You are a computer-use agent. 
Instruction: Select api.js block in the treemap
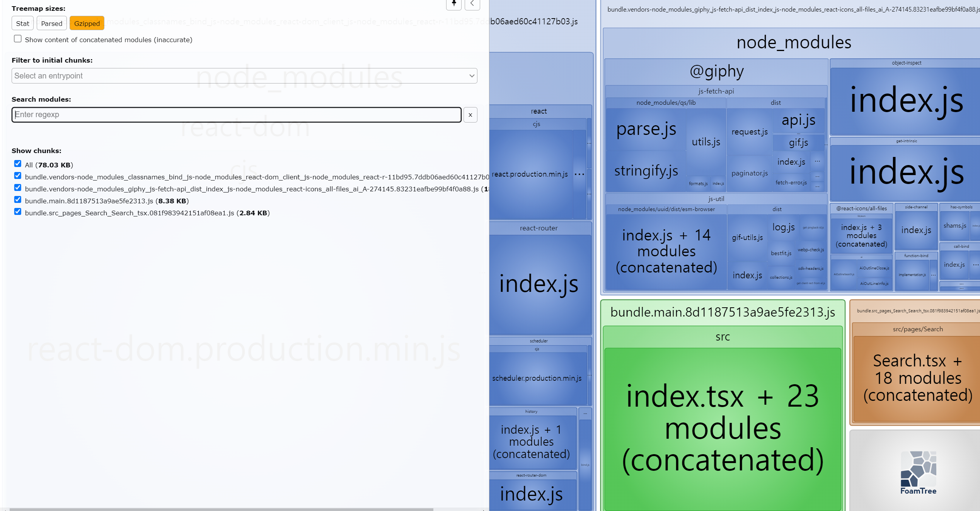point(798,120)
